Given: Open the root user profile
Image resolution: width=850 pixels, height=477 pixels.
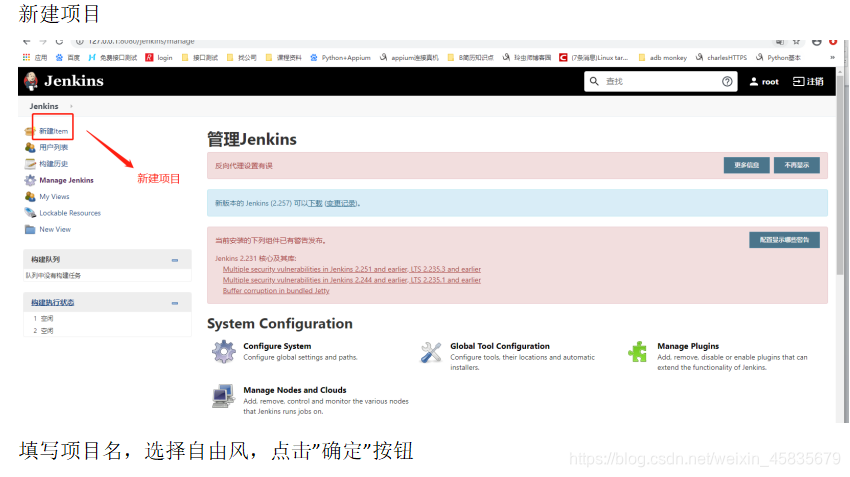Looking at the screenshot, I should [764, 82].
